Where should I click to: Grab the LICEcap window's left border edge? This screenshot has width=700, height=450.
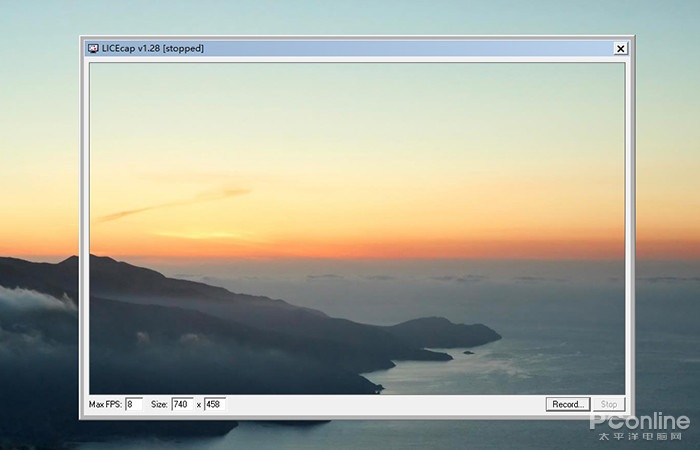click(x=84, y=230)
